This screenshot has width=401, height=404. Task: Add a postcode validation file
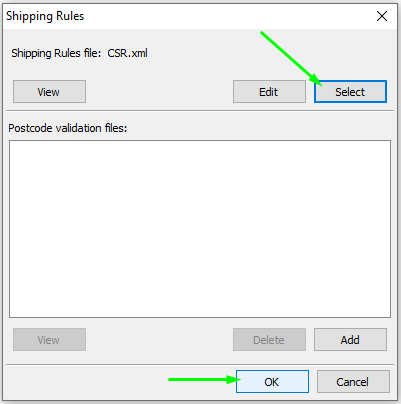tap(350, 339)
